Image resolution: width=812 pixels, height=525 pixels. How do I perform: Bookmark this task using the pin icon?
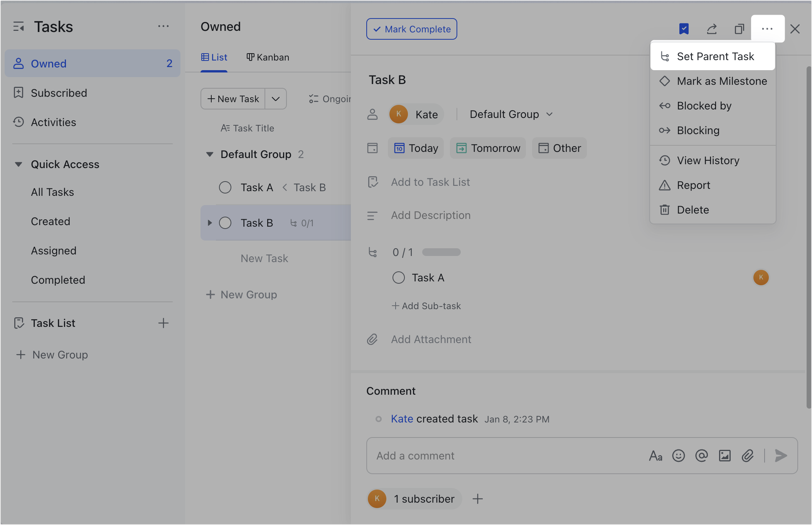[684, 29]
